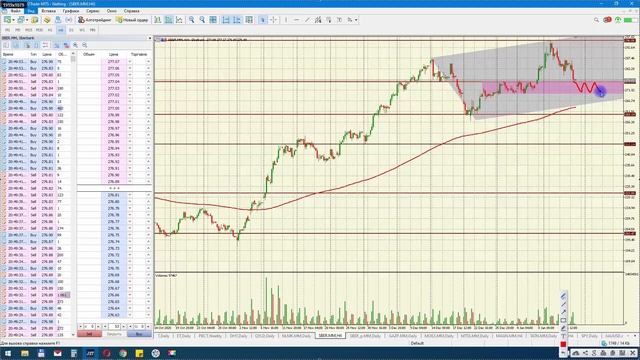The height and width of the screenshot is (360, 640).
Task: Click the new chart toolbar icon
Action: tap(7, 20)
